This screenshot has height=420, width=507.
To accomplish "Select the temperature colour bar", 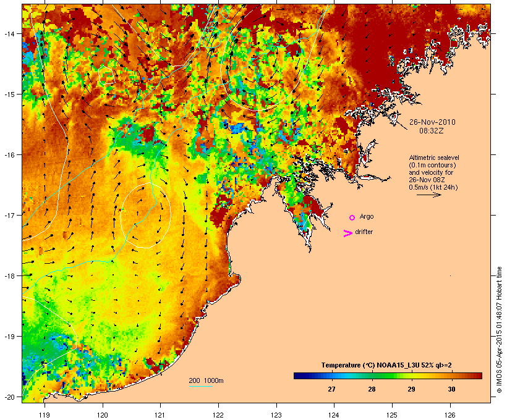I will [388, 376].
